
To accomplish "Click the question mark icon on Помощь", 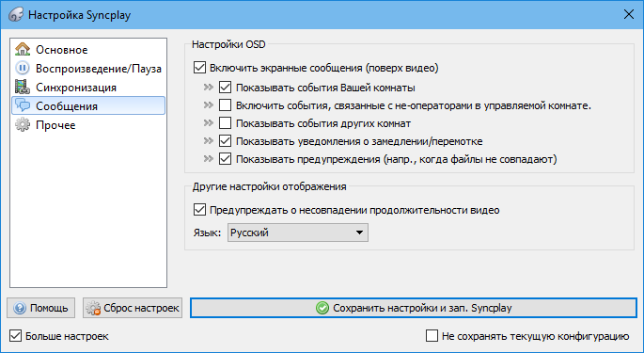I will tap(20, 308).
